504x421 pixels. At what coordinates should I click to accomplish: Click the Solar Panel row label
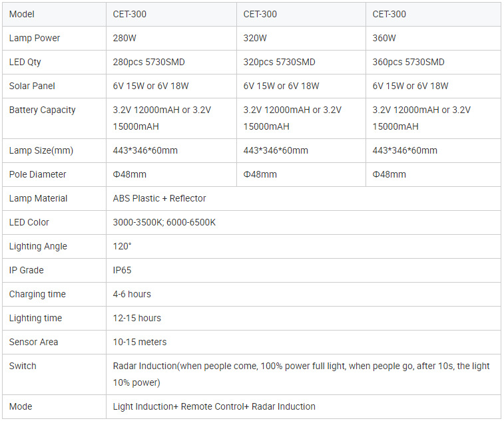[x=32, y=86]
